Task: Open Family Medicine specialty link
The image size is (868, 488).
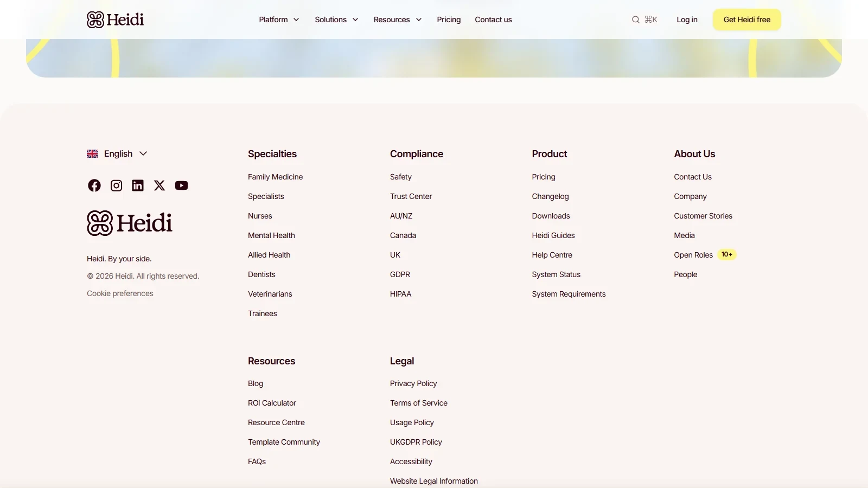Action: coord(275,177)
